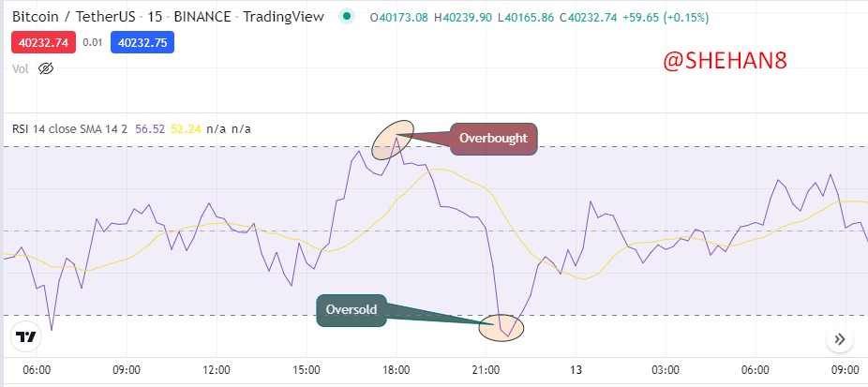The height and width of the screenshot is (387, 868).
Task: Click the SMA value 52.24
Action: pos(186,129)
